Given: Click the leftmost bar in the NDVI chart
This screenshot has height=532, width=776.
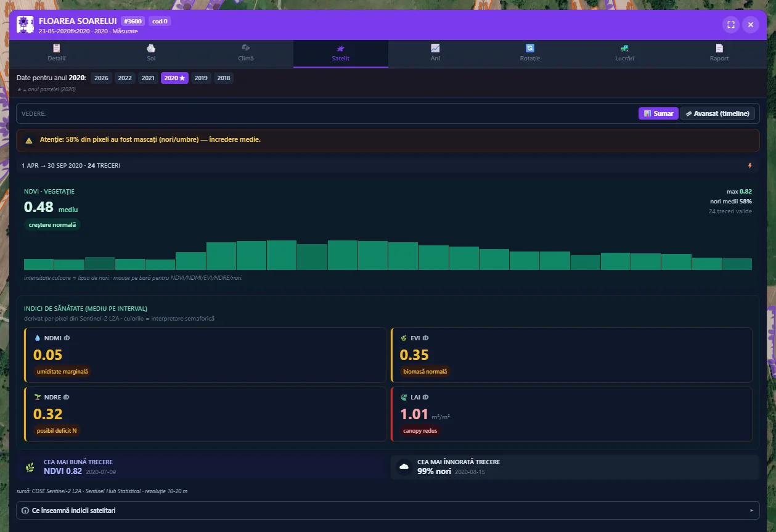Looking at the screenshot, I should (39, 264).
